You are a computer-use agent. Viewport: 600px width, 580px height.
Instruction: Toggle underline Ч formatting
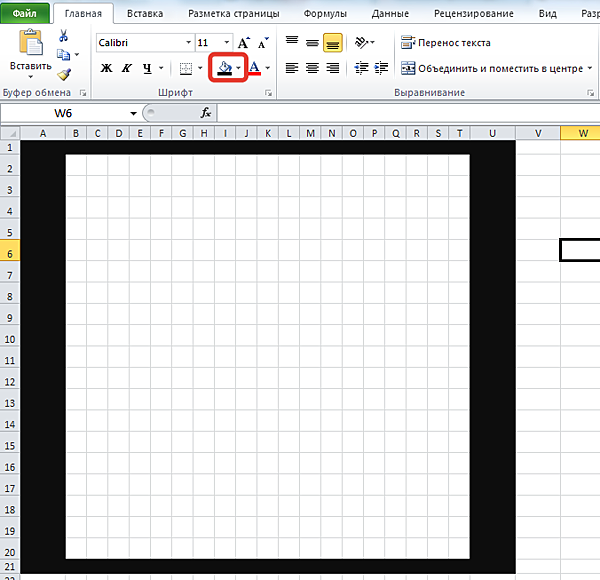click(x=147, y=68)
